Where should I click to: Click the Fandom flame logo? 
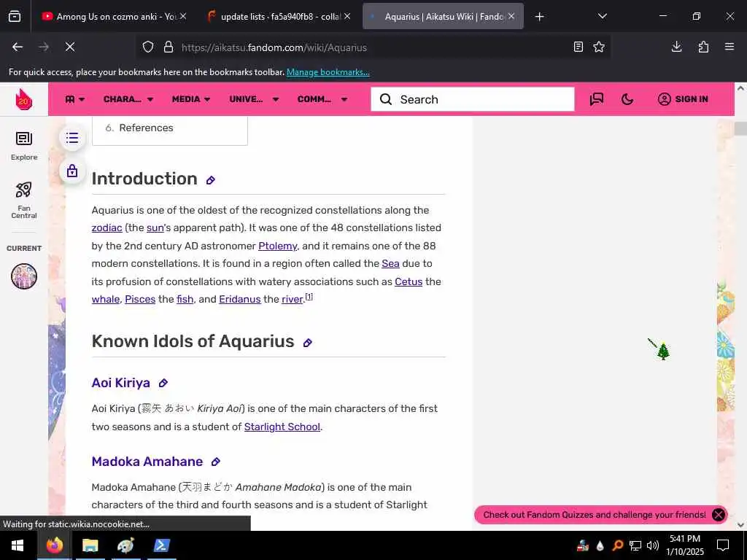24,99
